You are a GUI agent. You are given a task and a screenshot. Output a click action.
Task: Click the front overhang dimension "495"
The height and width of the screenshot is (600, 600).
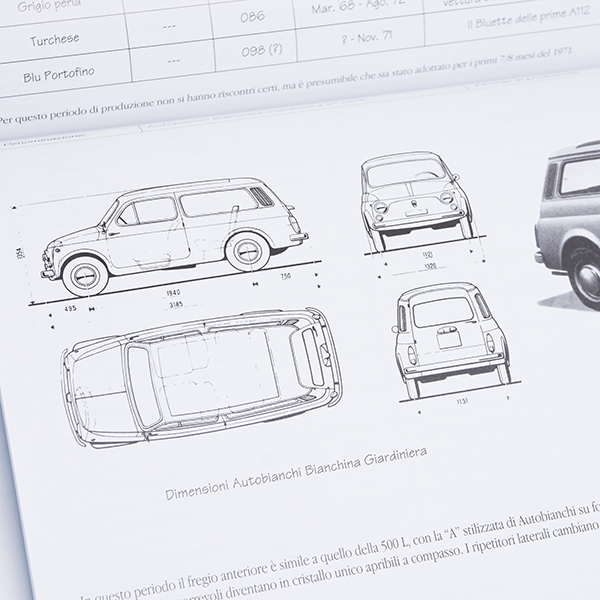(x=70, y=308)
